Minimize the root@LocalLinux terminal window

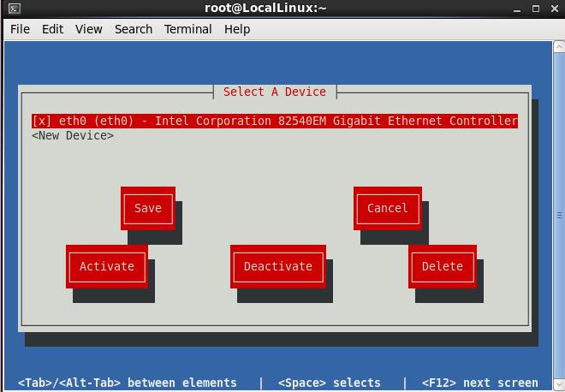tap(517, 9)
